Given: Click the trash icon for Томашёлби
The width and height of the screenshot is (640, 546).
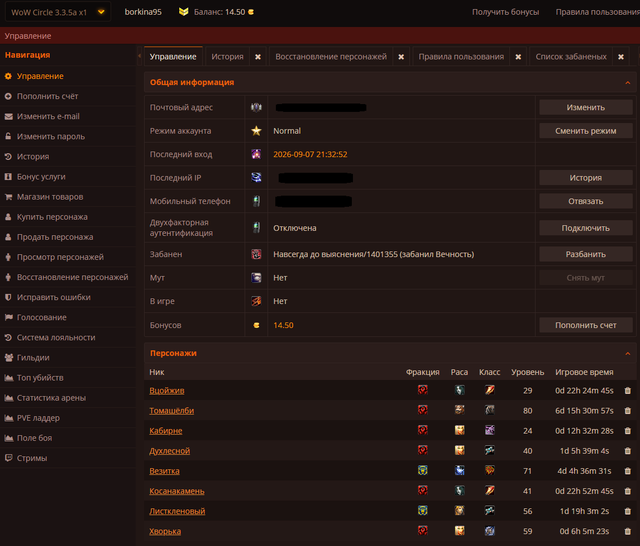Looking at the screenshot, I should (x=628, y=411).
